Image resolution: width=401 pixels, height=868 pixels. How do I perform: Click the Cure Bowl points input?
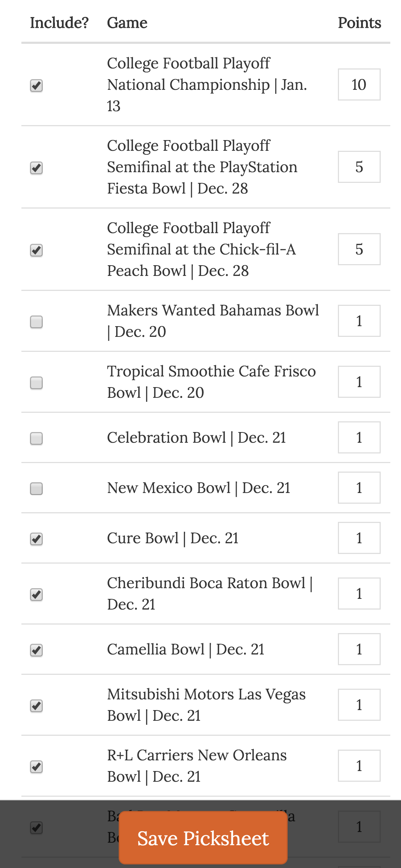tap(359, 538)
